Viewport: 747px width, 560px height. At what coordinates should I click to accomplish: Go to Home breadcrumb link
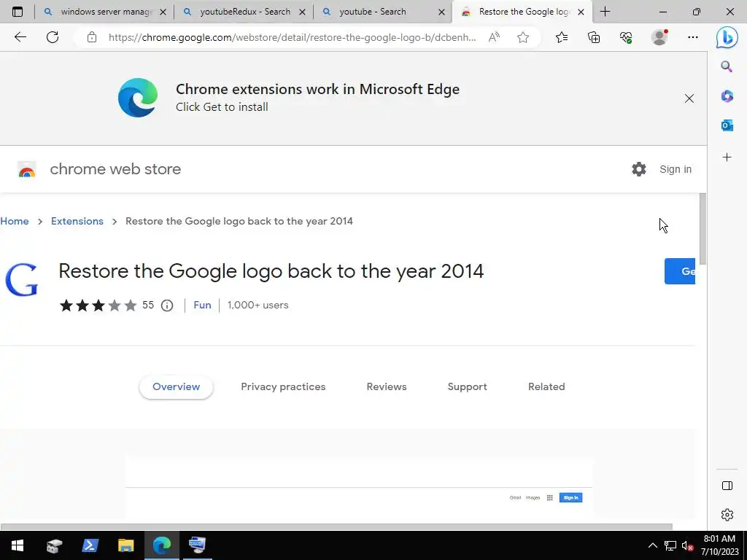(15, 221)
